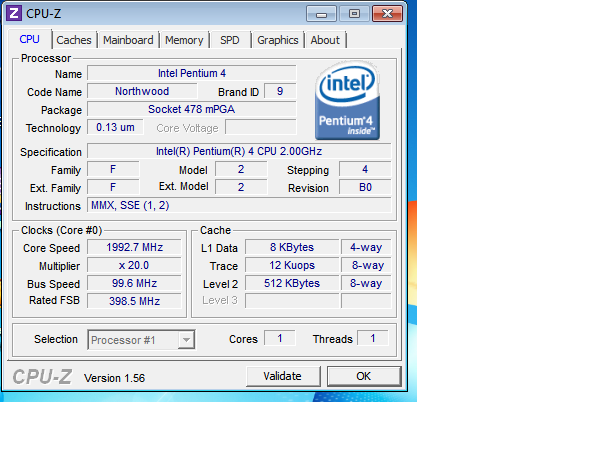This screenshot has width=614, height=460.
Task: Click the CPU-Z logo at bottom left
Action: pyautogui.click(x=41, y=377)
